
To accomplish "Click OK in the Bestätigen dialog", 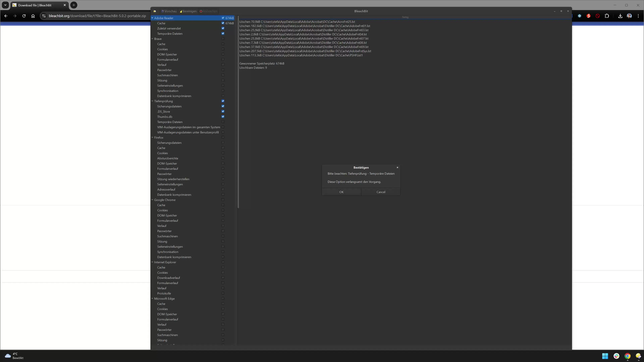I will click(x=341, y=192).
